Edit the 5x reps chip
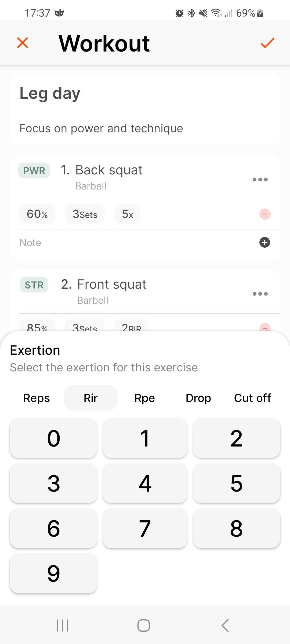290x644 pixels. pos(127,214)
